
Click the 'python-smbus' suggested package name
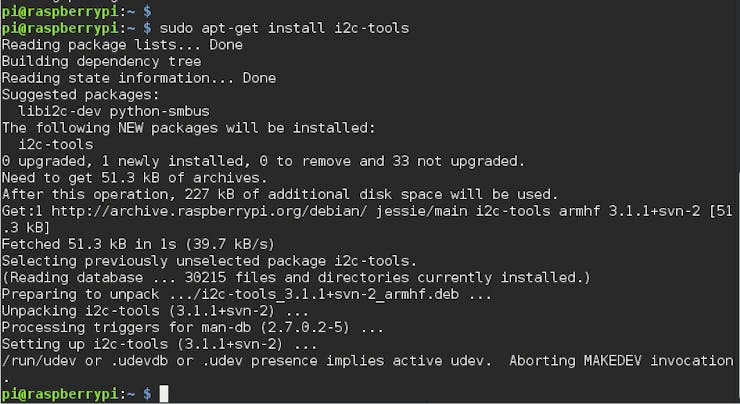160,111
